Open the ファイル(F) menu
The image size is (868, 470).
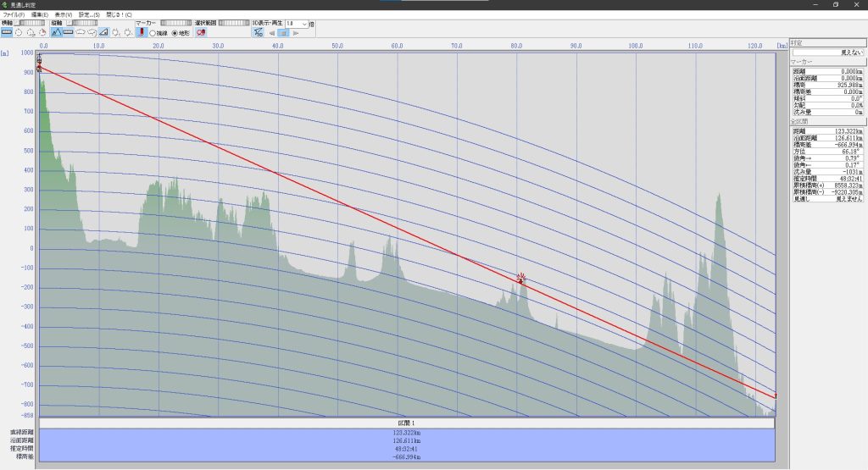(14, 15)
